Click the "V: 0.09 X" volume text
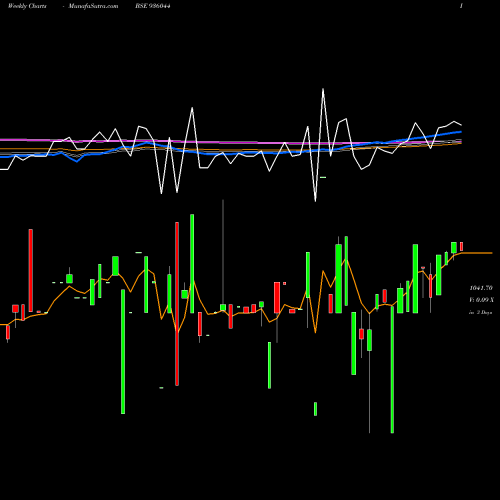The height and width of the screenshot is (500, 500). [481, 300]
